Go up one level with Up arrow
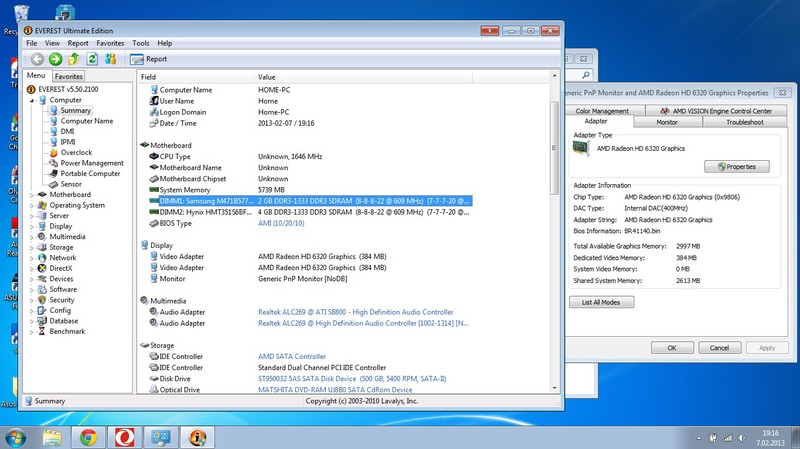800x449 pixels. [74, 59]
